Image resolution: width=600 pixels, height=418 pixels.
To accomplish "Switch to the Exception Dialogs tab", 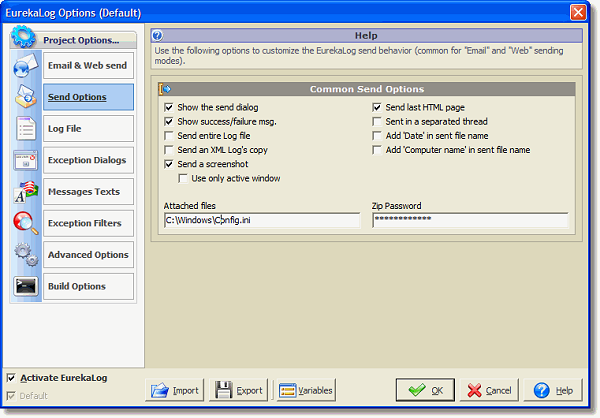I will (x=88, y=160).
